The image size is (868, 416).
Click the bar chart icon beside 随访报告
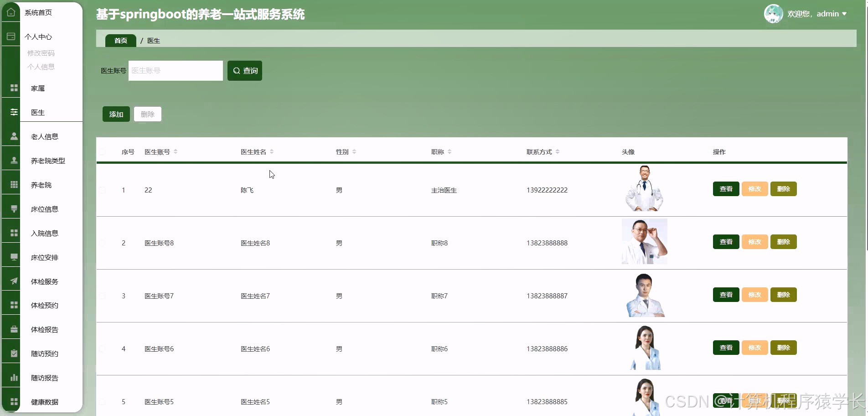pos(14,378)
